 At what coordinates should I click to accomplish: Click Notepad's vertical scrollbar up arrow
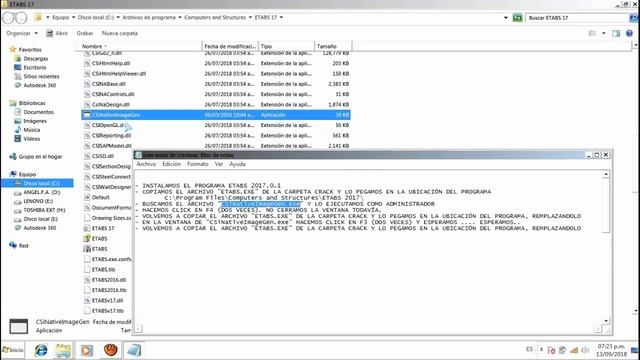[x=606, y=174]
